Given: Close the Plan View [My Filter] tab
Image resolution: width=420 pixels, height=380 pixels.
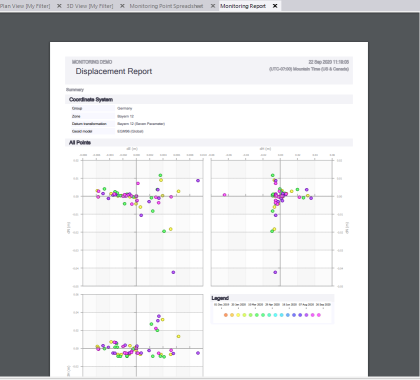Looking at the screenshot, I should [x=59, y=6].
